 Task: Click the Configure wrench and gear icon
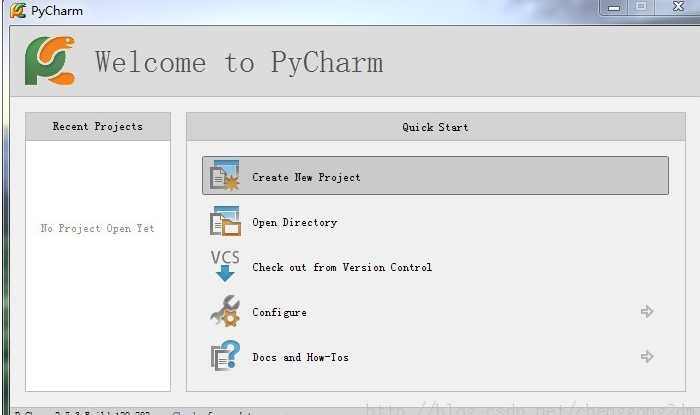click(x=225, y=311)
